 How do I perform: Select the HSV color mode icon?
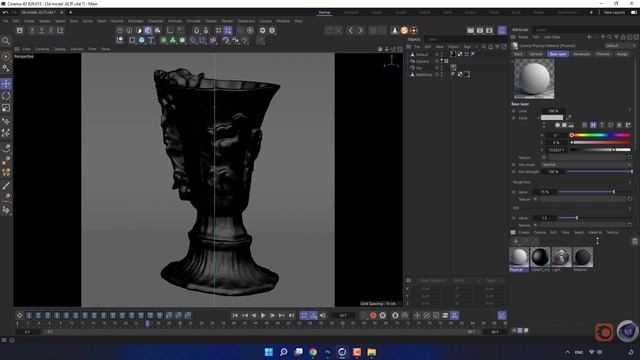tap(593, 125)
